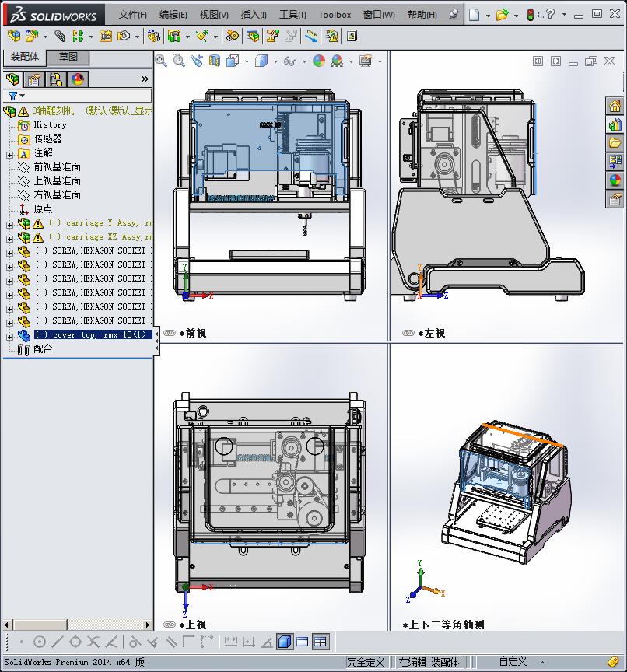Click the Zoom to Area icon

(179, 61)
